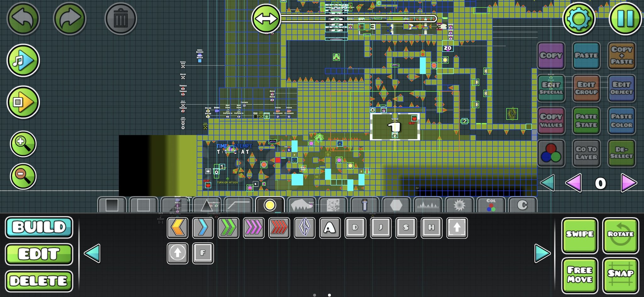Screen dimensions: 644x297
Task: Click Paste Color
Action: click(x=622, y=121)
